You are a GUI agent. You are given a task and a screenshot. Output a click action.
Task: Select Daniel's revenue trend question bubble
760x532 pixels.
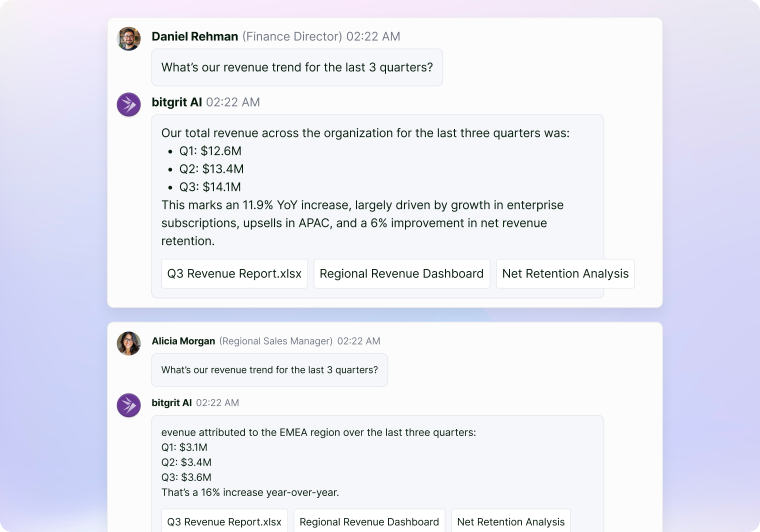pyautogui.click(x=297, y=67)
